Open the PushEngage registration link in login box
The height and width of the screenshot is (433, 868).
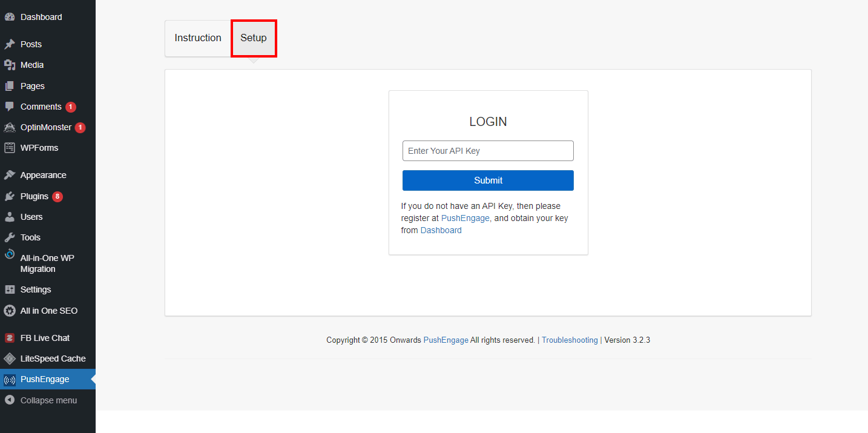click(x=465, y=218)
